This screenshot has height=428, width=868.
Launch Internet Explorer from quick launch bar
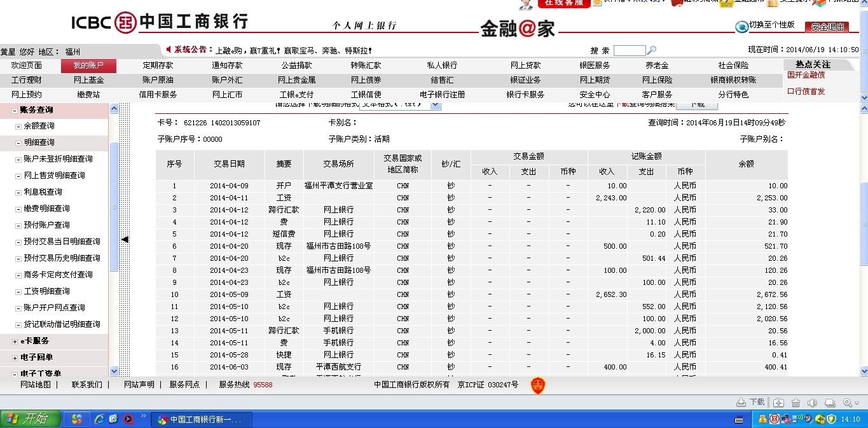pyautogui.click(x=99, y=419)
